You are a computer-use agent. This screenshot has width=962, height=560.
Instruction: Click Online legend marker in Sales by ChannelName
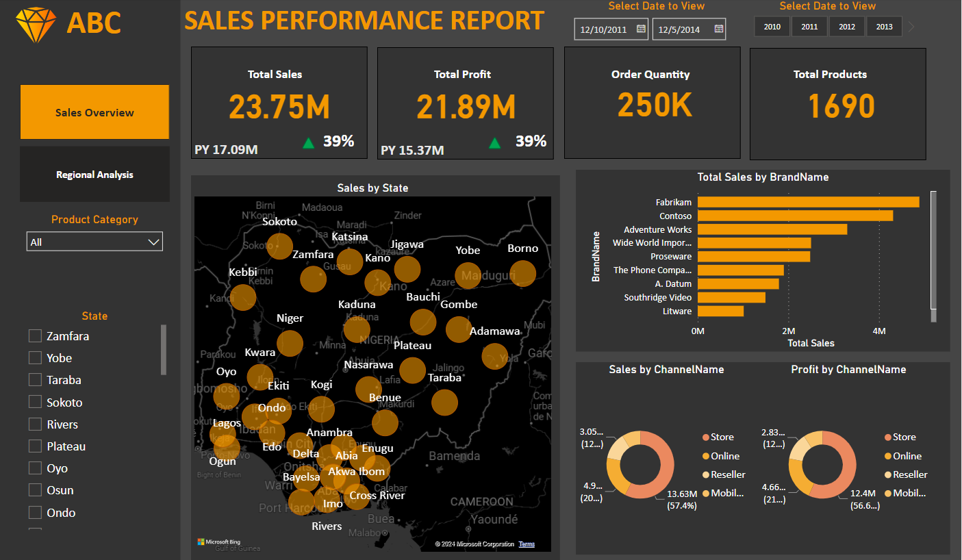[x=706, y=456]
